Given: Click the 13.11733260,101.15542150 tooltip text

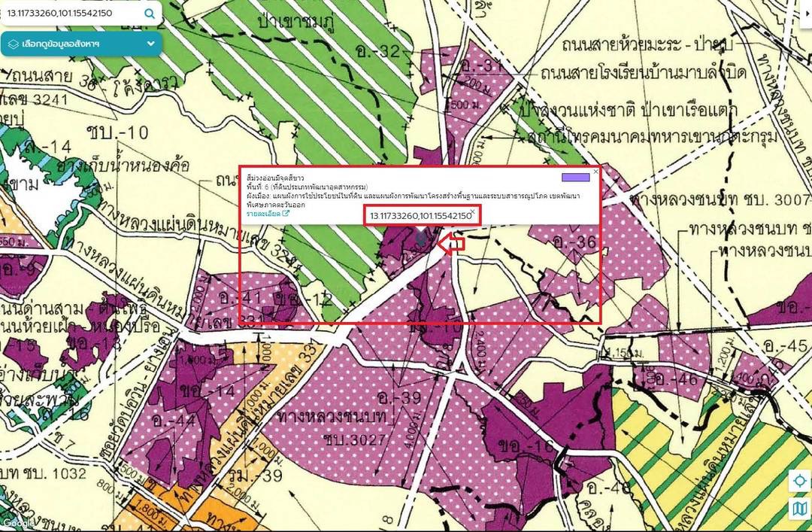Looking at the screenshot, I should [420, 216].
